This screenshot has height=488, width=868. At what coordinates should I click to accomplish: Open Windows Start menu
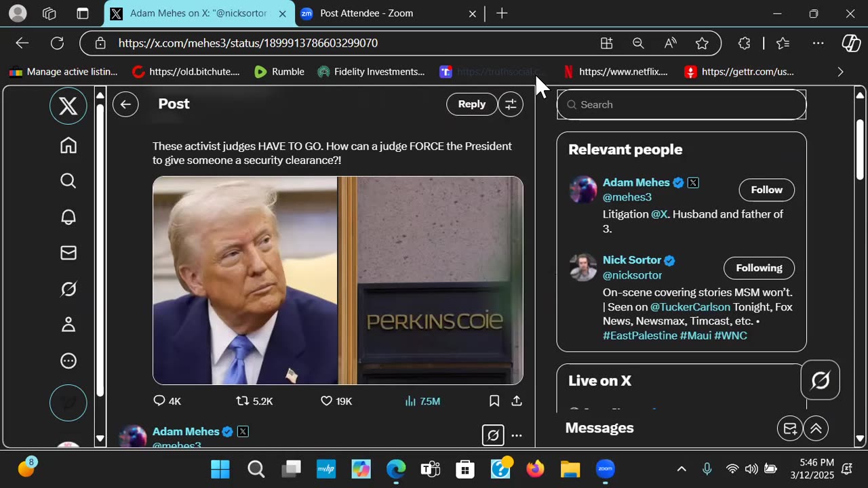pos(220,468)
